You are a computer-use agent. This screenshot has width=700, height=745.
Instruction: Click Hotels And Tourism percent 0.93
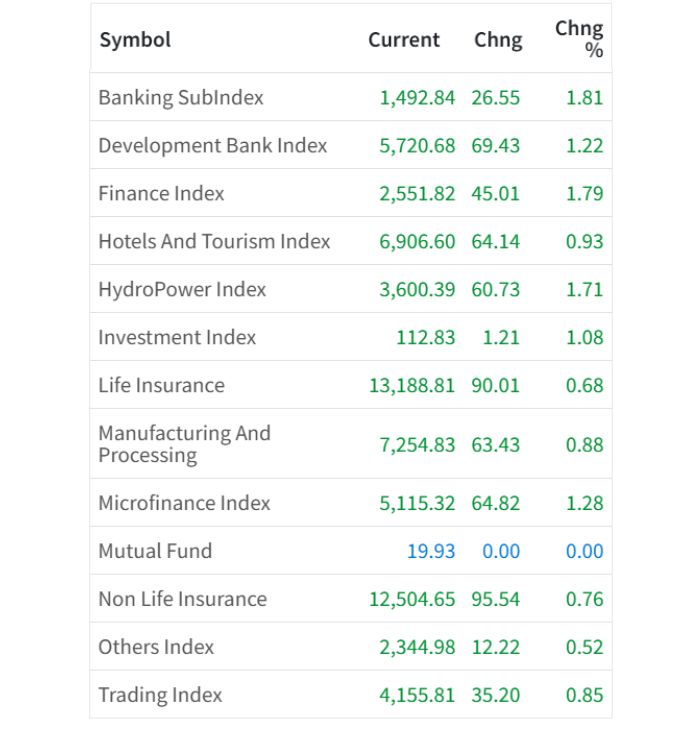585,242
